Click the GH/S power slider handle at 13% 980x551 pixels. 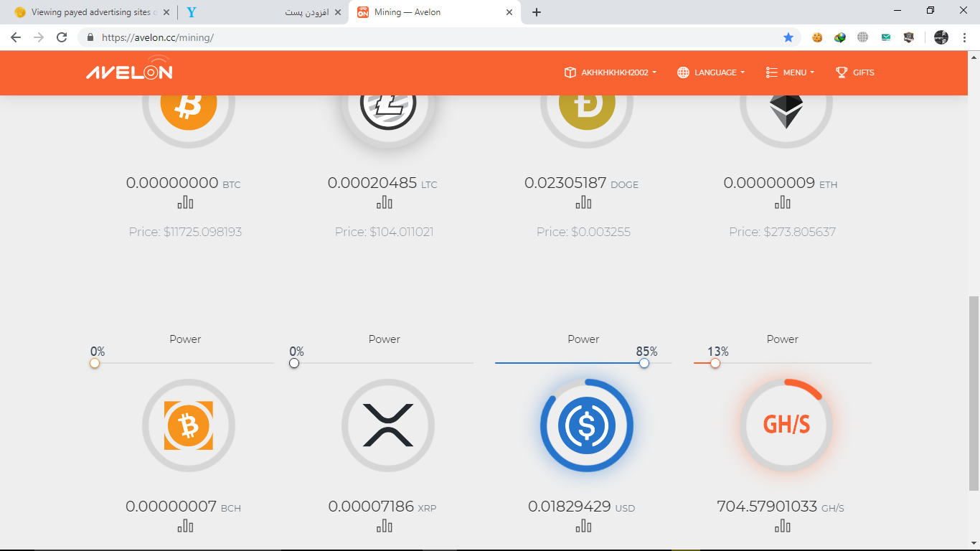715,363
